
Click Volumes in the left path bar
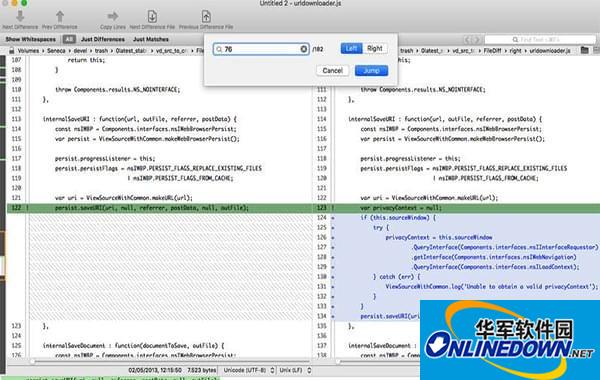tap(28, 51)
